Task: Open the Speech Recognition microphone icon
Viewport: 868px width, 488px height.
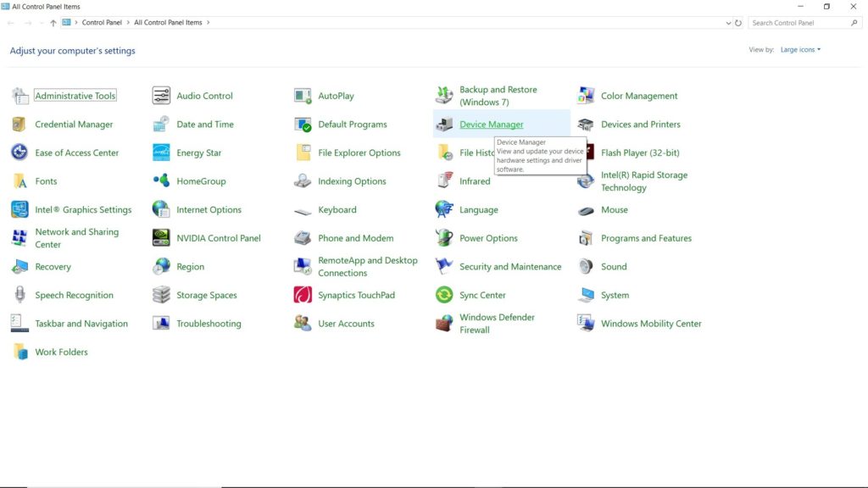Action: [20, 295]
